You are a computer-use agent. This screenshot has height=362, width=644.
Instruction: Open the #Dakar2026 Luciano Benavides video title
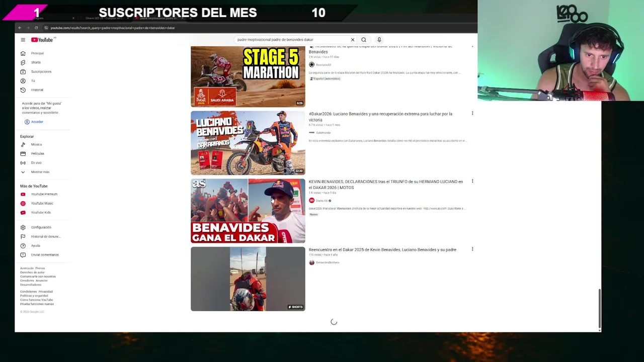tap(380, 117)
